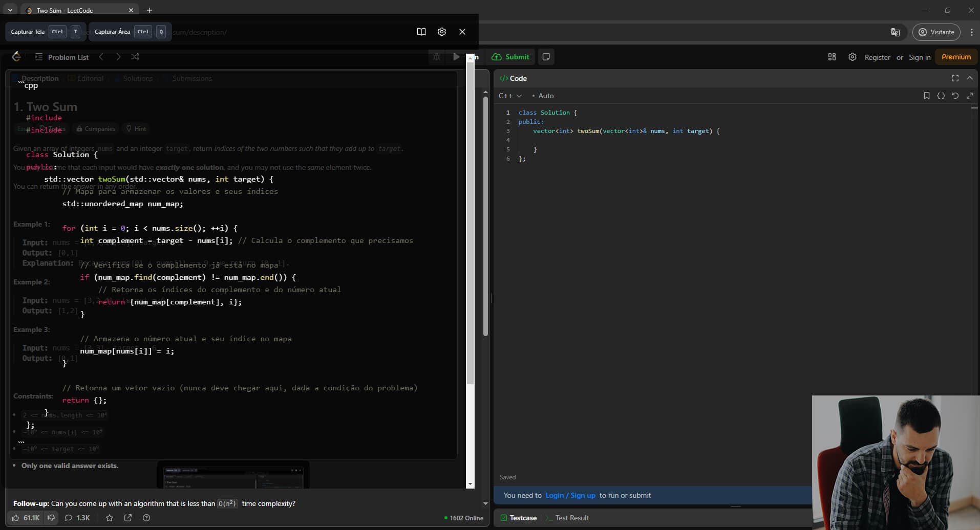Click the Sign in link
Image resolution: width=980 pixels, height=530 pixels.
[920, 57]
